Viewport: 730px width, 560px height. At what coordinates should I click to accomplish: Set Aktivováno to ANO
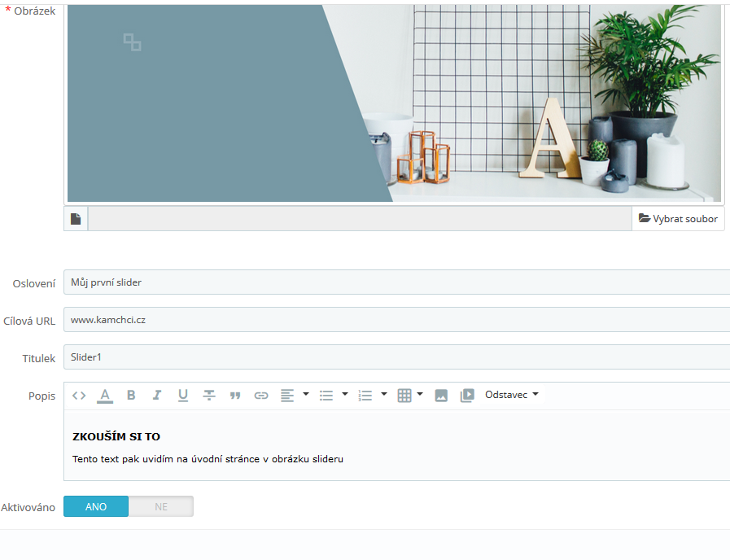(x=96, y=507)
